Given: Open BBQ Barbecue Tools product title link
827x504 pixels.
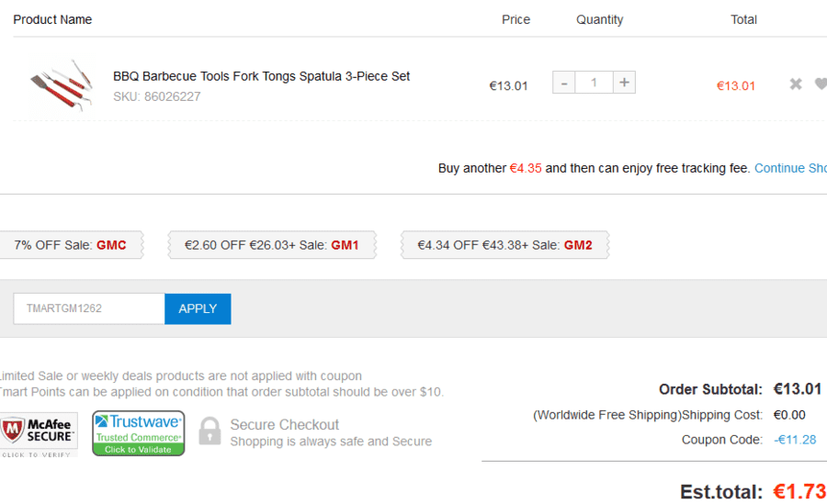Looking at the screenshot, I should click(261, 76).
